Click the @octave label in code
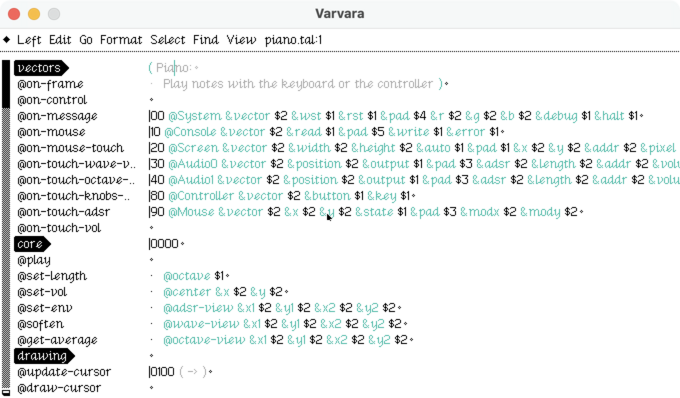 [x=186, y=277]
